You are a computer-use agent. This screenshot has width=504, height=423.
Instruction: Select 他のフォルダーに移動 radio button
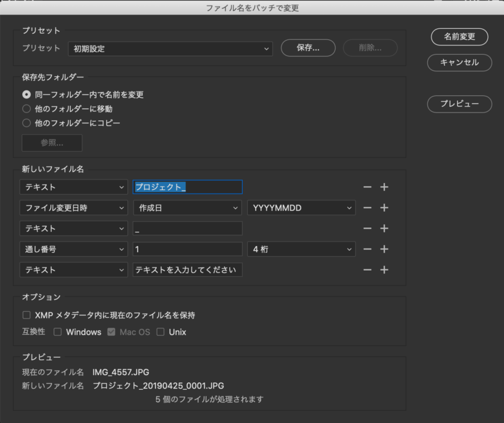click(26, 109)
